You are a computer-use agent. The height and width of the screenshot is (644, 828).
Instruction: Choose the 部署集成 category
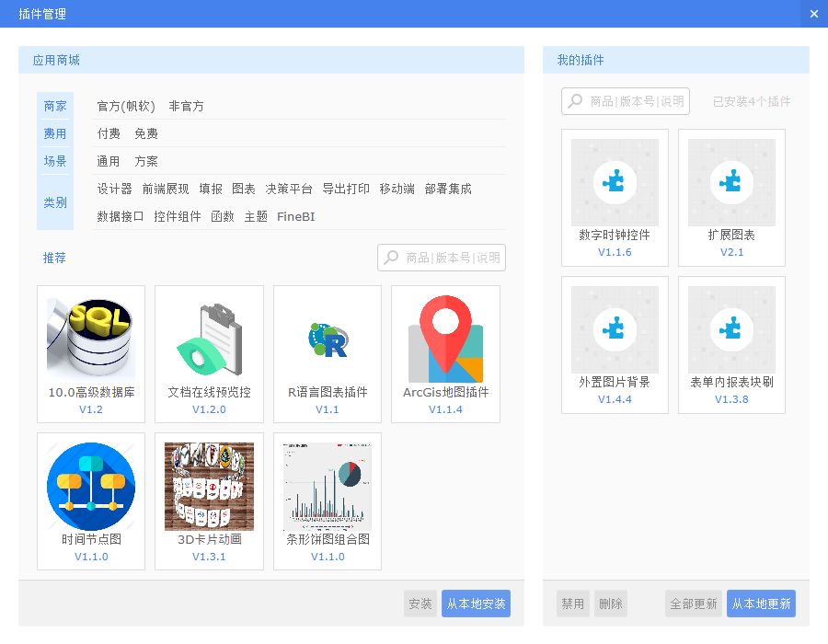click(x=448, y=189)
